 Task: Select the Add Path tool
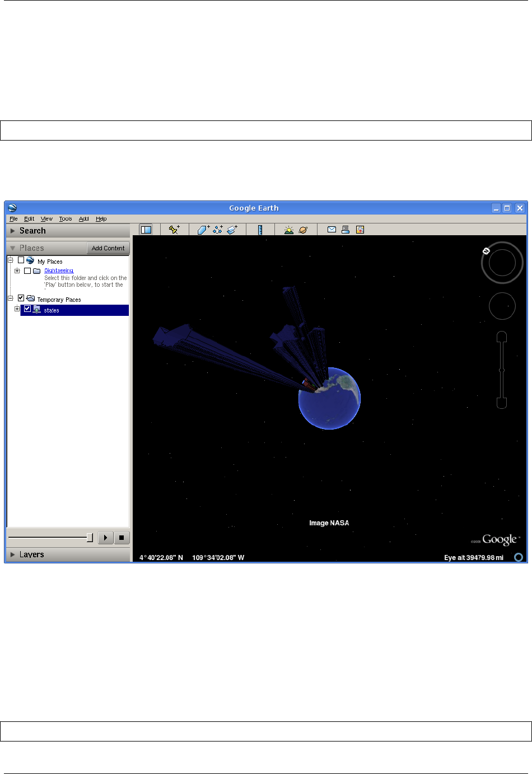218,230
